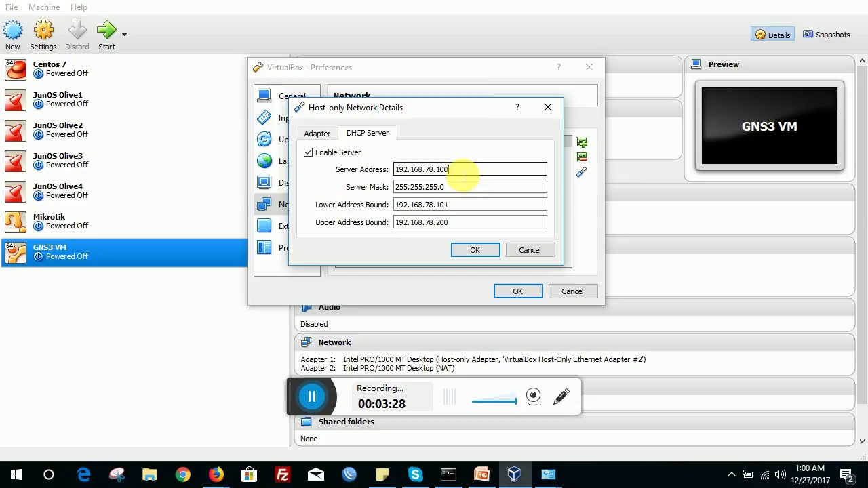This screenshot has height=488, width=868.
Task: Open Cortana search circle on taskbar
Action: coord(49,474)
